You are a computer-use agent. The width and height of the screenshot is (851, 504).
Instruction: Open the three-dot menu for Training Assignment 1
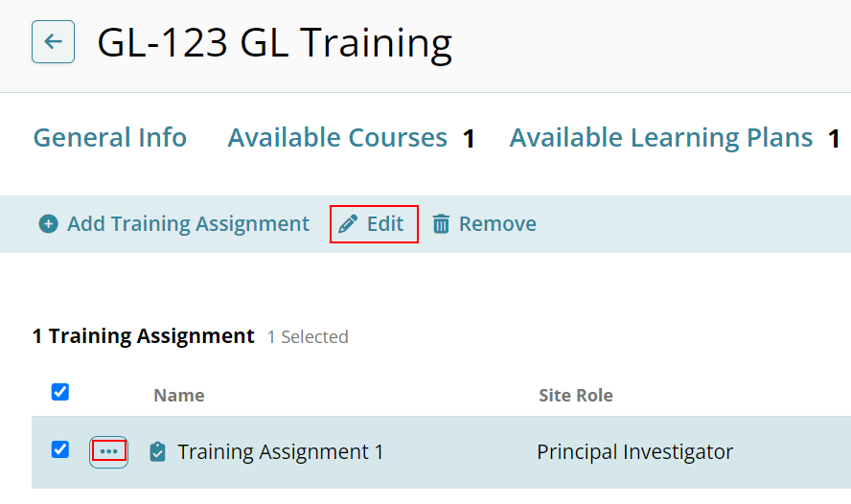[108, 451]
